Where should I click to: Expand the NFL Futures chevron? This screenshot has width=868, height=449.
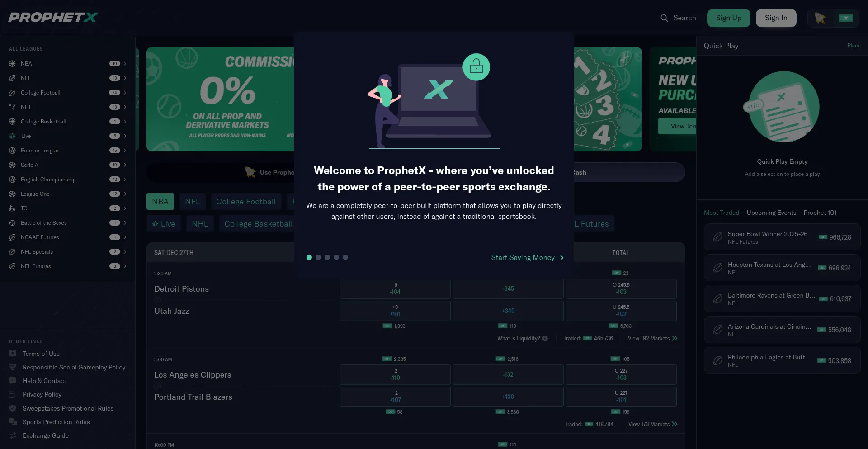(125, 266)
